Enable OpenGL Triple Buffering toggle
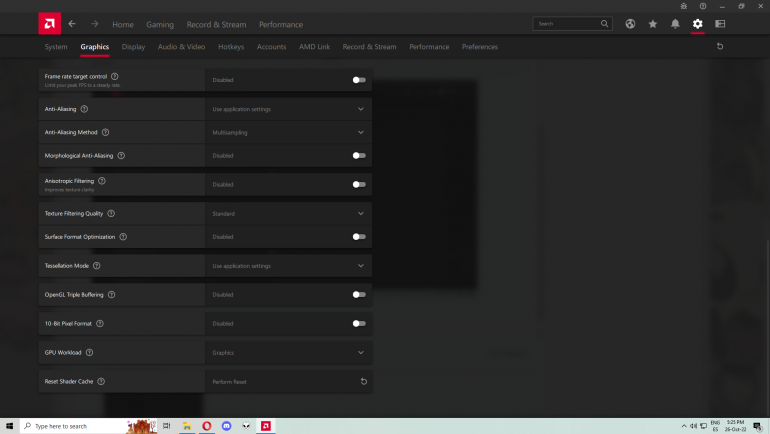The height and width of the screenshot is (434, 770). pyautogui.click(x=359, y=295)
